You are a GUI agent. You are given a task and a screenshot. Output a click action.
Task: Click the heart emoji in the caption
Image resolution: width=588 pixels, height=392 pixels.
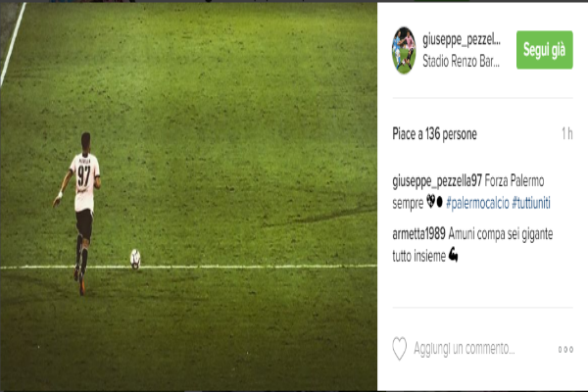click(431, 202)
